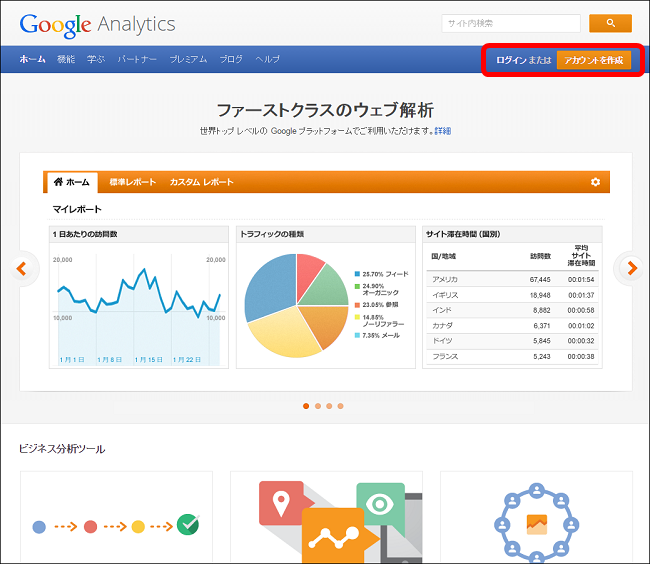Image resolution: width=650 pixels, height=564 pixels.
Task: Click the 67,445 visits value
Action: pyautogui.click(x=540, y=279)
